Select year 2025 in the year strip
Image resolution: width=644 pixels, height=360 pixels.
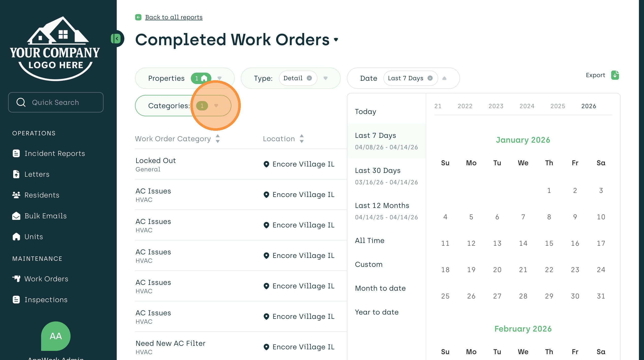[x=558, y=106]
